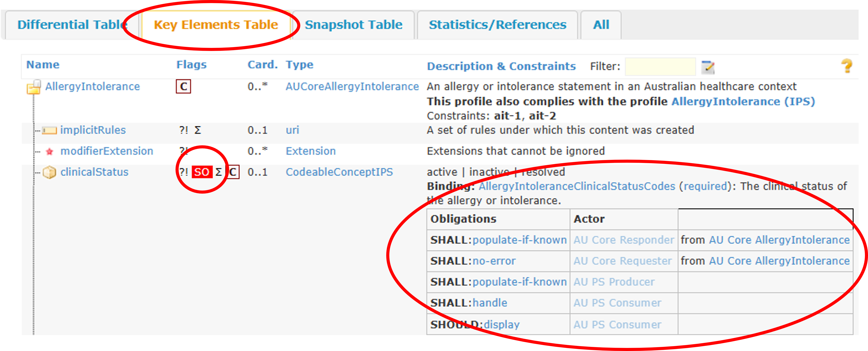
Task: Click the C constraint flag on AllergyIntolerance row
Action: [183, 87]
